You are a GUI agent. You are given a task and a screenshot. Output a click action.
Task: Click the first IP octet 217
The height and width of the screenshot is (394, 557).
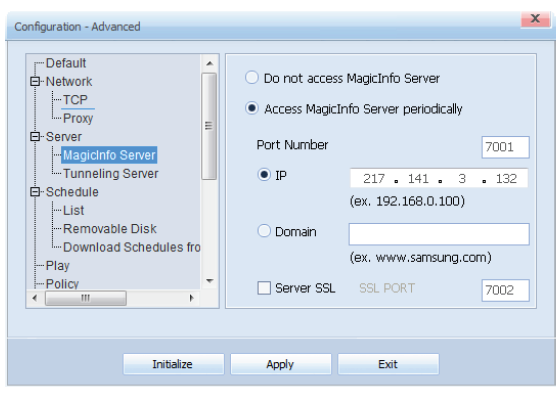point(374,178)
